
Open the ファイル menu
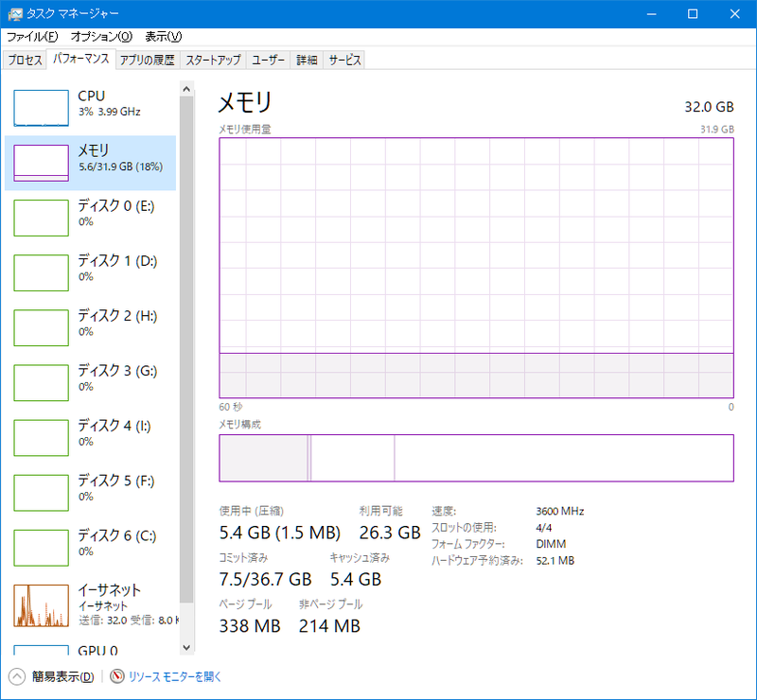(x=32, y=36)
